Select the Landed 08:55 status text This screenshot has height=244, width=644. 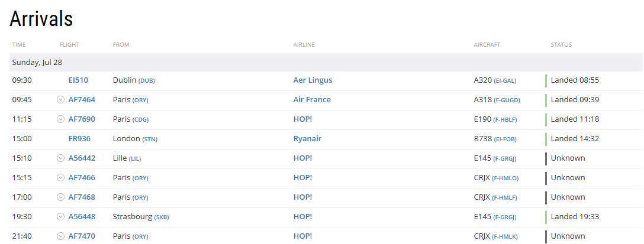[575, 80]
